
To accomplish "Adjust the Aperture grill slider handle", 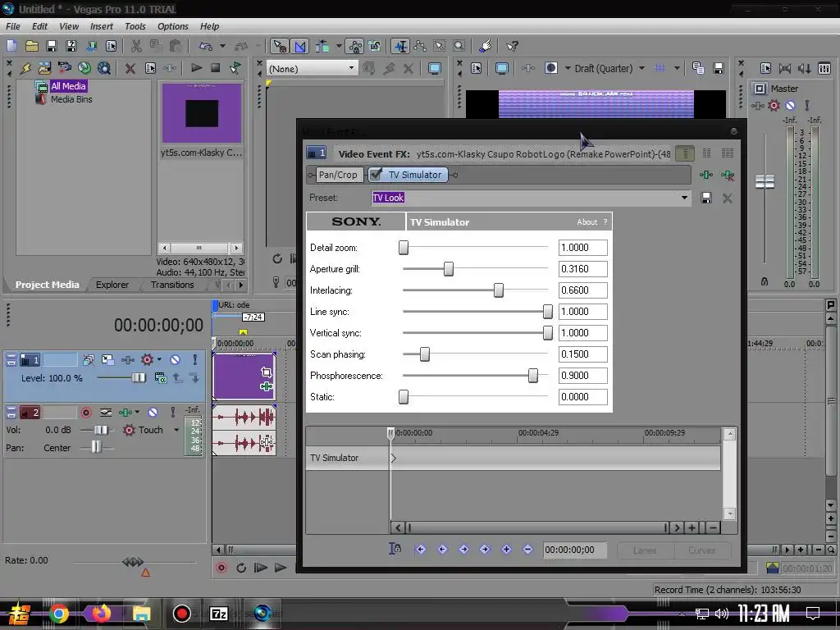I will coord(449,269).
